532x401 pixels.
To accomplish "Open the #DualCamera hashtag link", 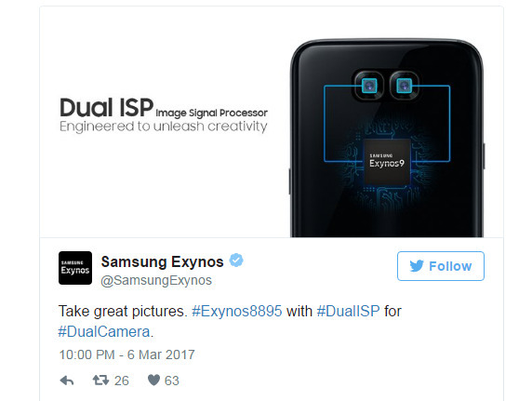I will (x=104, y=332).
